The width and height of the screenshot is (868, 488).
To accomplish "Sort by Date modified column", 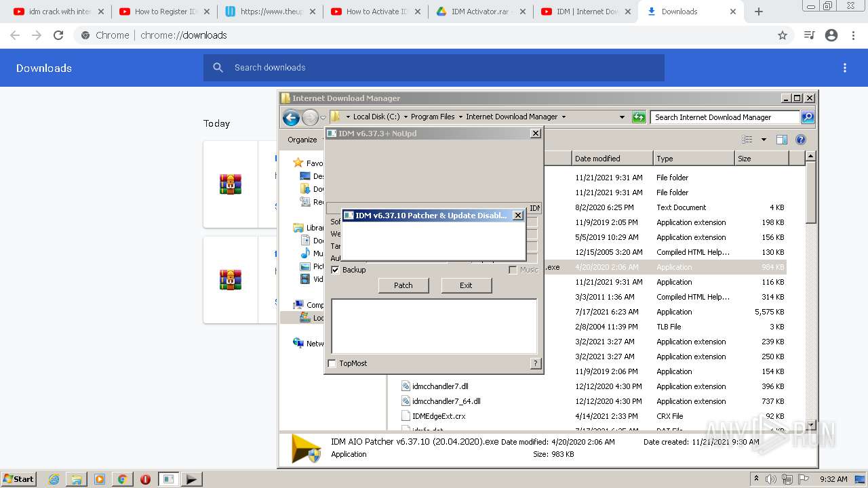I will coord(612,159).
